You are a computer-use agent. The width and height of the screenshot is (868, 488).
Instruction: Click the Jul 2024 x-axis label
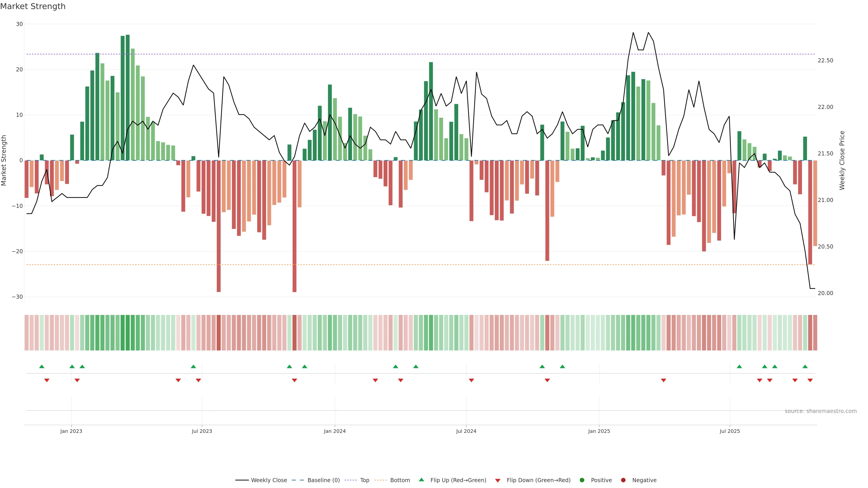pos(466,431)
